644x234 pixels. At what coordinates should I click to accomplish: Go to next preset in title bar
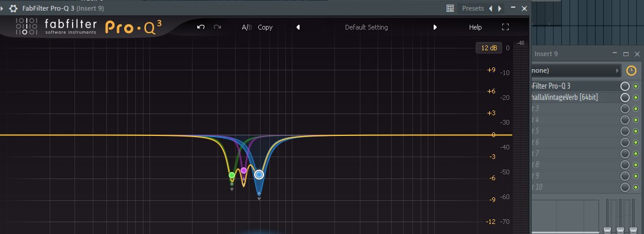[x=500, y=8]
